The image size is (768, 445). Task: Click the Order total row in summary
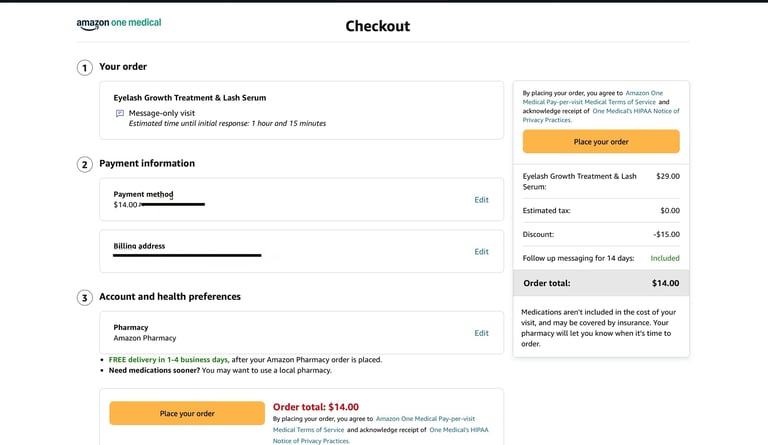600,283
